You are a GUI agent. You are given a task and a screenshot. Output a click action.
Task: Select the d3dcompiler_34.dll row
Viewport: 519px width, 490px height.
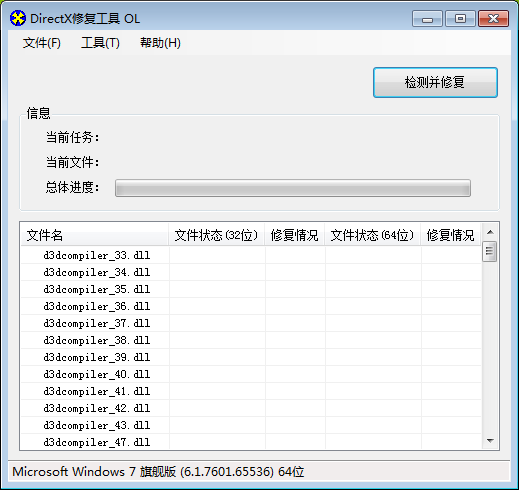pos(251,272)
